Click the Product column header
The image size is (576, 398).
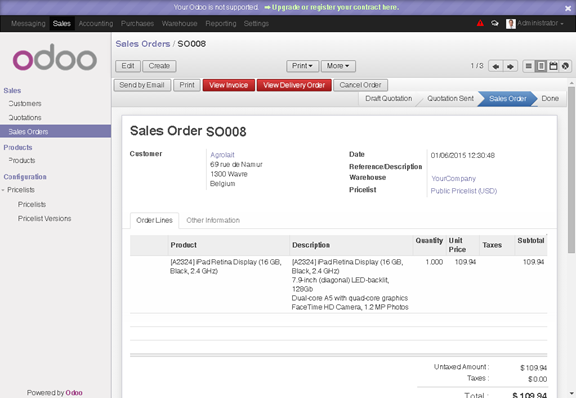click(228, 245)
